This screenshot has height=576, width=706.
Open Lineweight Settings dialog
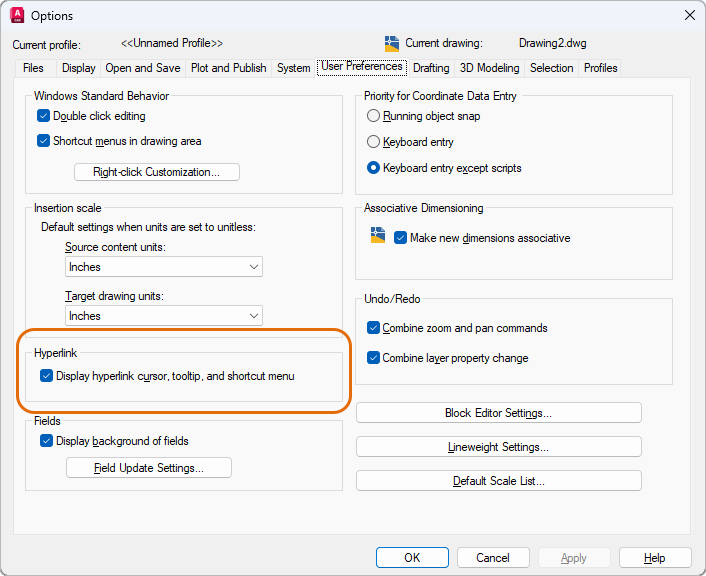pyautogui.click(x=498, y=447)
